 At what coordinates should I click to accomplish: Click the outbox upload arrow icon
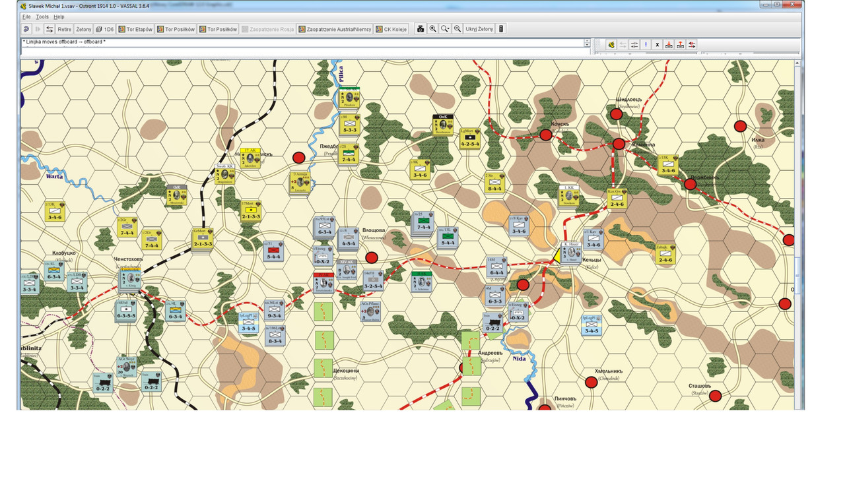pyautogui.click(x=680, y=45)
